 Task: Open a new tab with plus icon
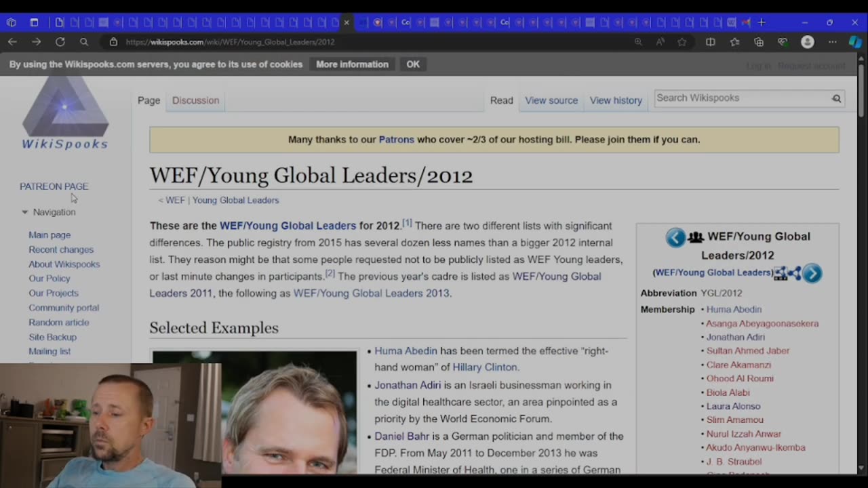click(x=762, y=22)
